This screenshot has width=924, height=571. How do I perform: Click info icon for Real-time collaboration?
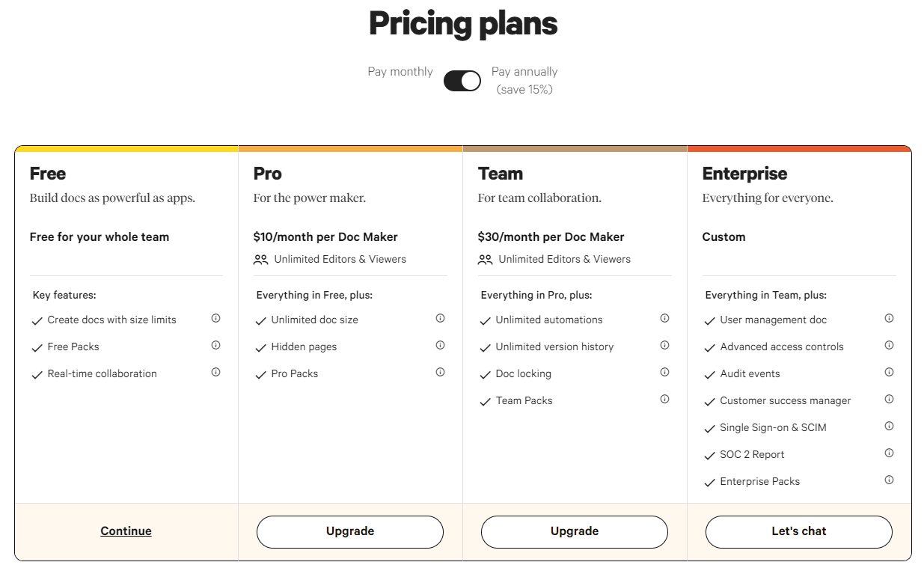[x=215, y=372]
